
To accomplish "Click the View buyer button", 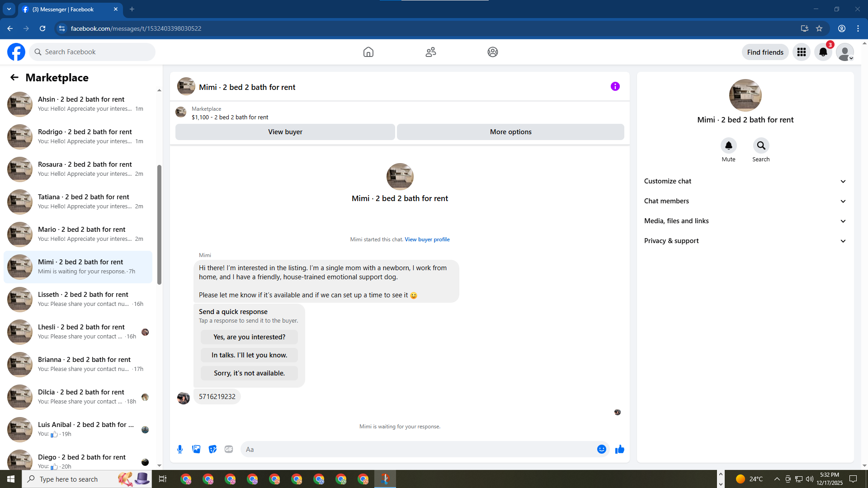I will click(285, 132).
